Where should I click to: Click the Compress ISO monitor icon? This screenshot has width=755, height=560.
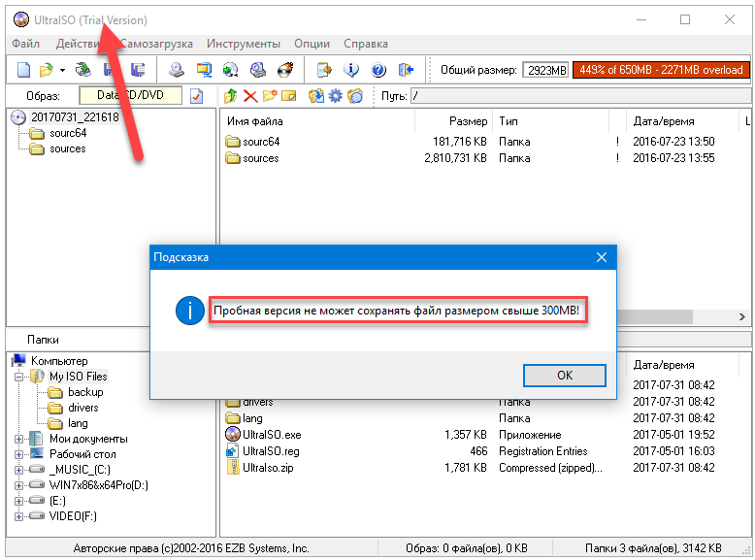tap(204, 70)
